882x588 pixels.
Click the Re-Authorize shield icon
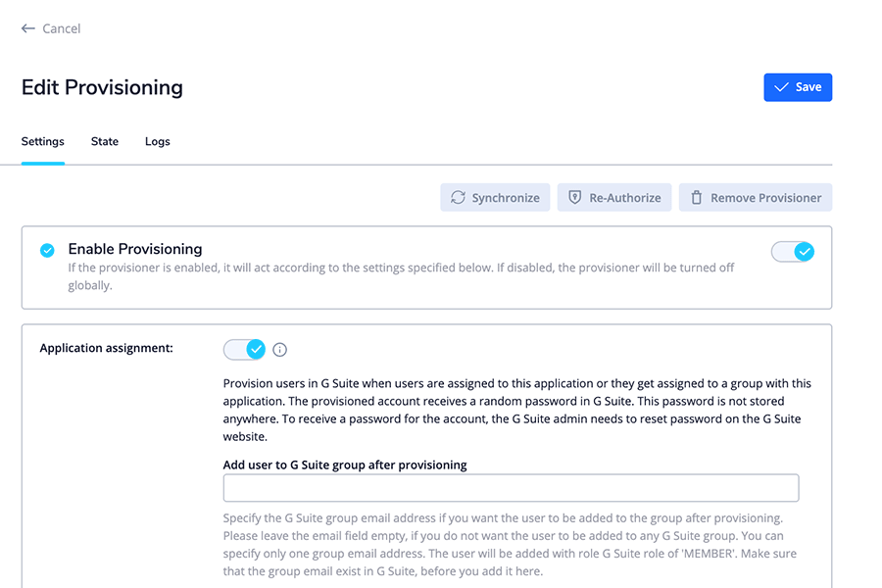click(x=575, y=198)
